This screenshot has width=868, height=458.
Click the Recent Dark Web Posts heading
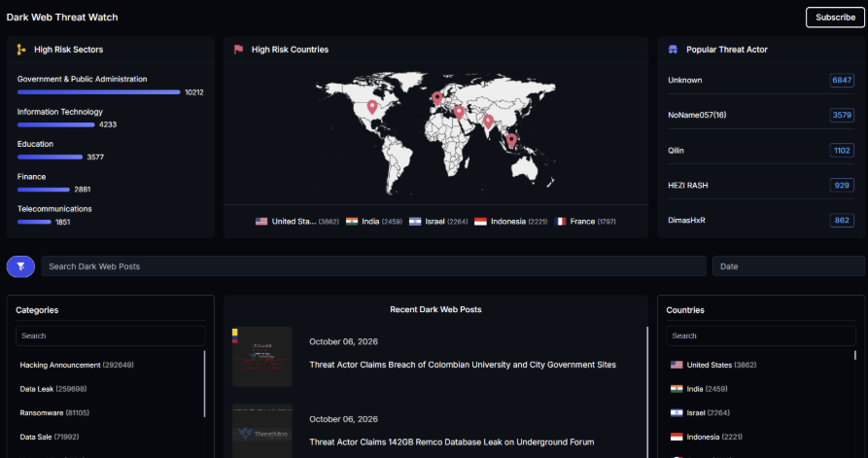[x=435, y=309]
